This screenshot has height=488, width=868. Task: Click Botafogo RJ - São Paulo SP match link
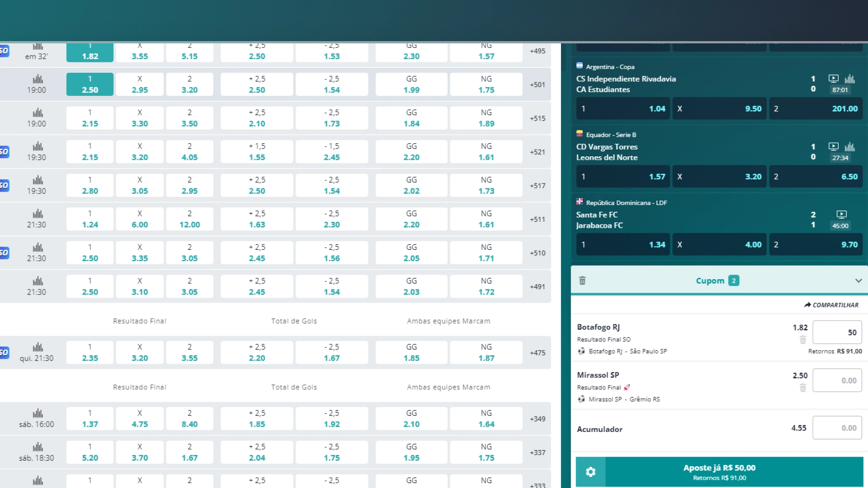627,351
